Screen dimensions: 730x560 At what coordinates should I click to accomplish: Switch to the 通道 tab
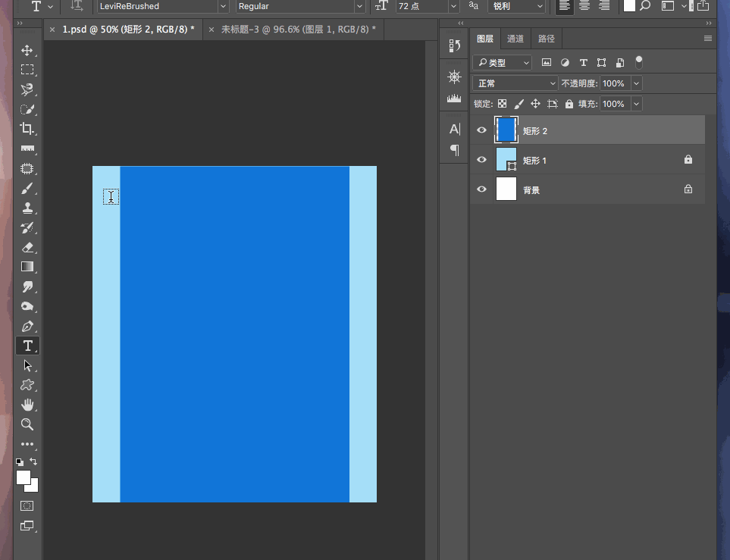point(515,39)
